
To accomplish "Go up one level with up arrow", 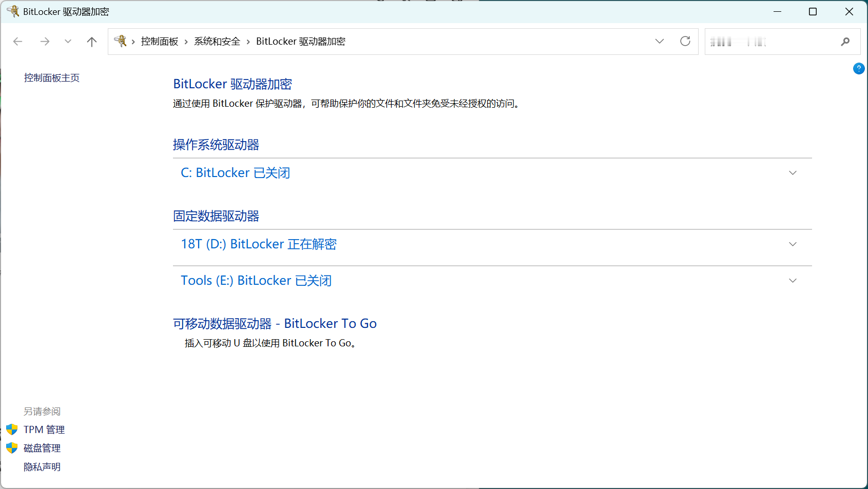I will (92, 42).
